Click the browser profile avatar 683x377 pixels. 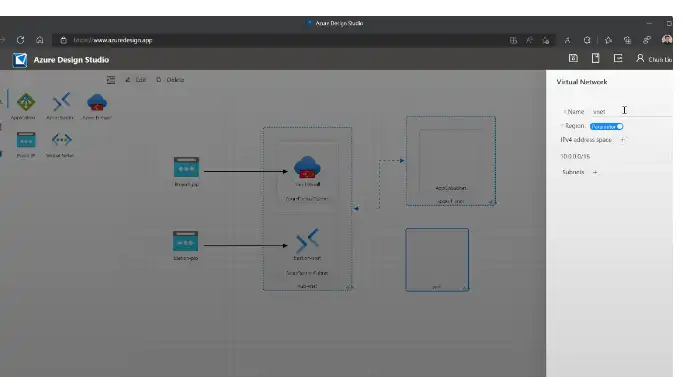point(666,40)
